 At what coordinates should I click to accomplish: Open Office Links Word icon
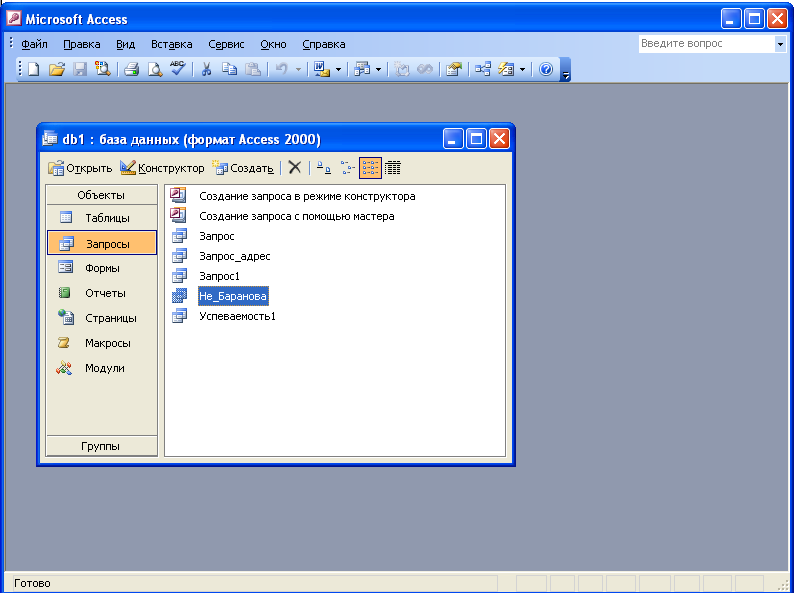tap(322, 69)
